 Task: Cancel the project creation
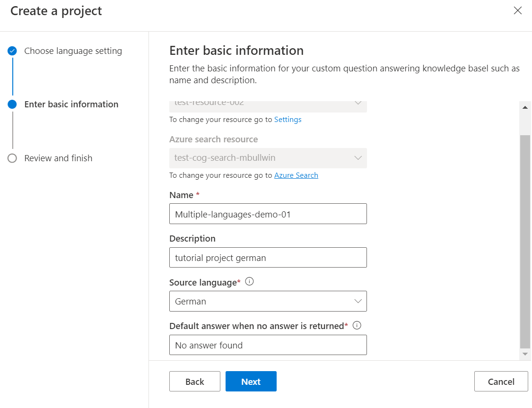(501, 382)
